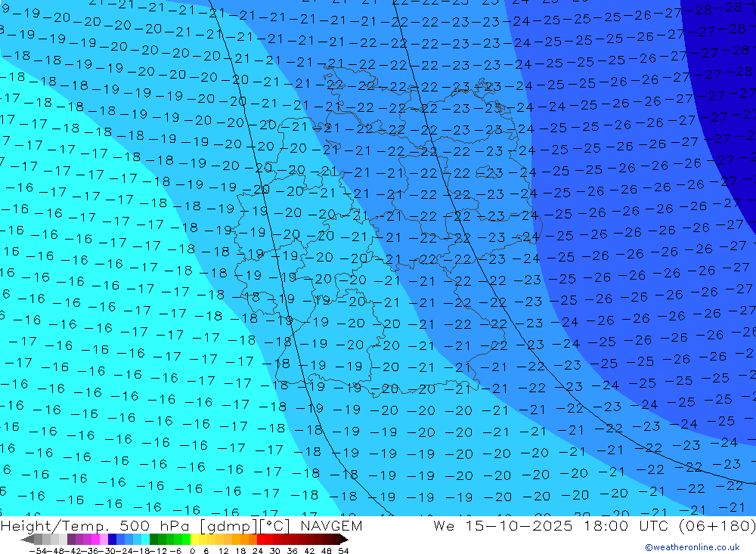Click the yellow legend swatch above 0
Image resolution: width=756 pixels, height=554 pixels.
[195, 540]
